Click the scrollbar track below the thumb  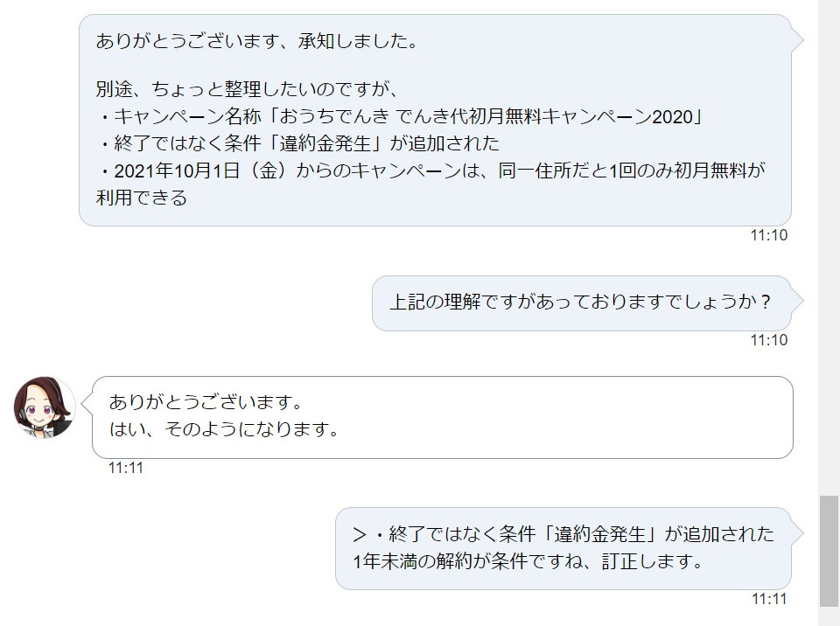coord(829,616)
